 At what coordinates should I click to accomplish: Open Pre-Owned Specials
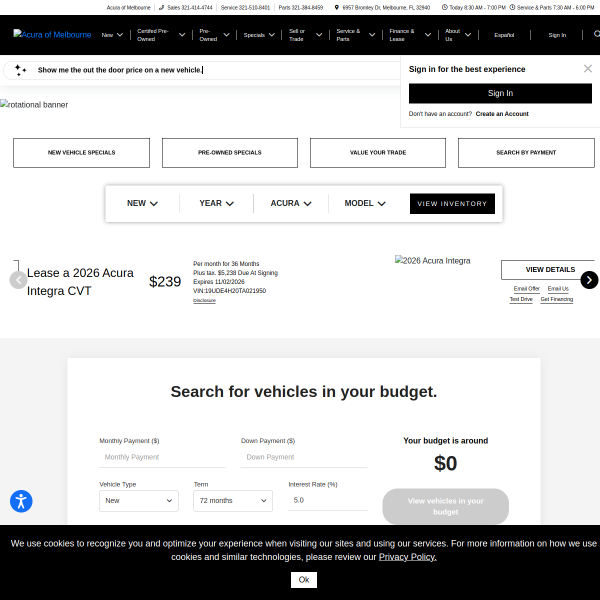(230, 153)
